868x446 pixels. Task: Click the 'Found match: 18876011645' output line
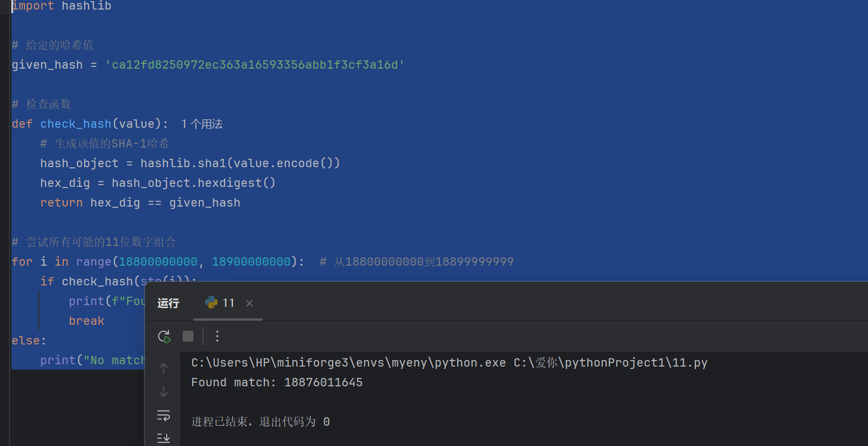276,382
